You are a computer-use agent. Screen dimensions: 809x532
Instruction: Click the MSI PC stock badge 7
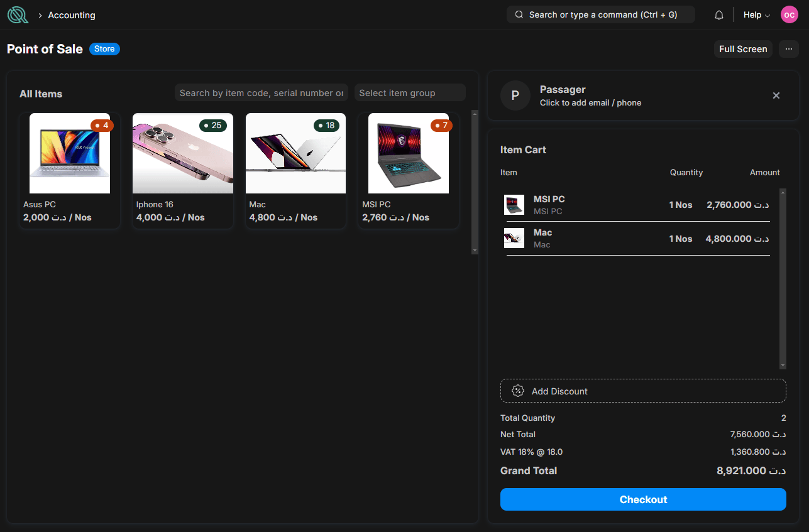(x=441, y=126)
